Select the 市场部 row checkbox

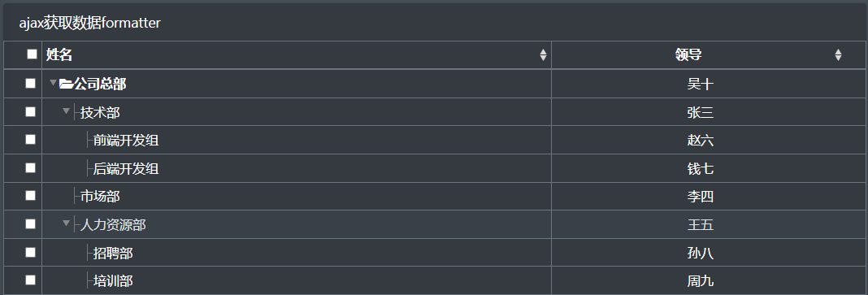click(30, 196)
